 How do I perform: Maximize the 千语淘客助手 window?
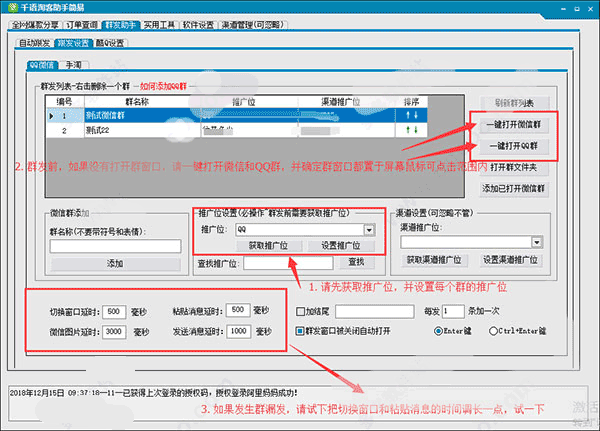pos(577,8)
